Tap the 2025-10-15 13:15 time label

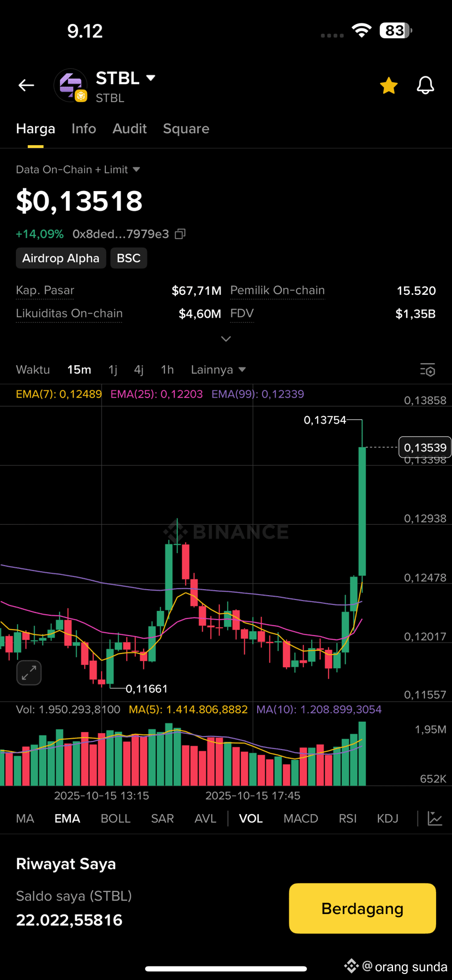102,796
